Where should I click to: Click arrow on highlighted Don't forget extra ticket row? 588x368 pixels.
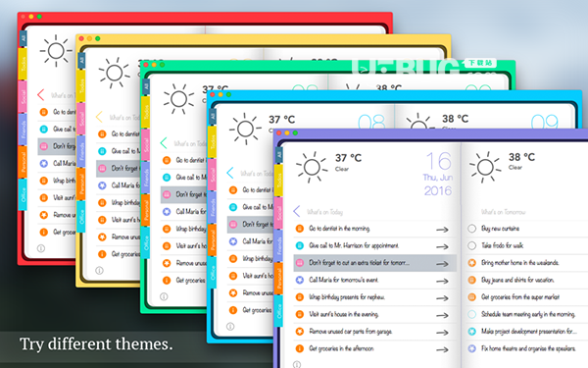click(443, 264)
